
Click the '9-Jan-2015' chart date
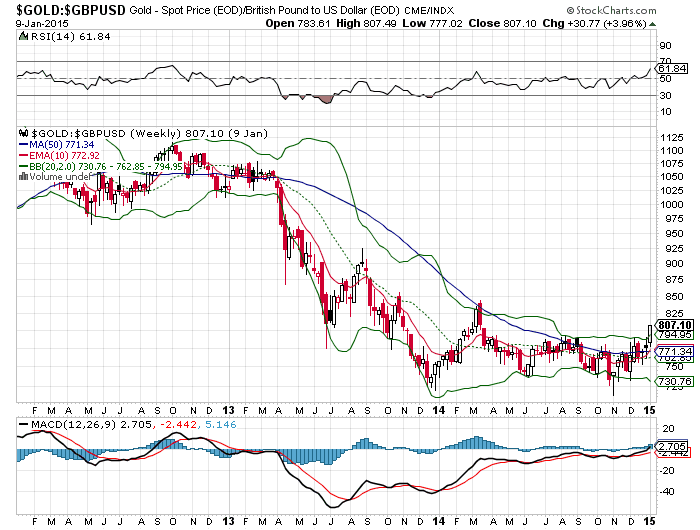tap(42, 23)
